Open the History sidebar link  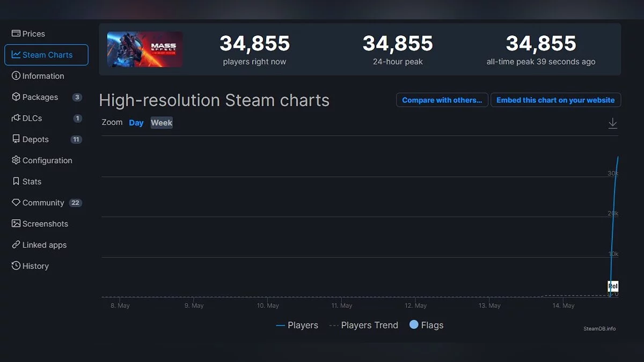(35, 266)
